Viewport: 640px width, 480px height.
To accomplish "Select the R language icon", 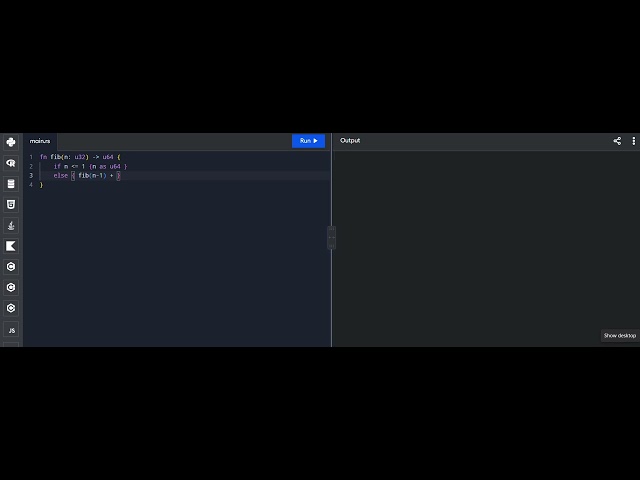I will [x=11, y=163].
